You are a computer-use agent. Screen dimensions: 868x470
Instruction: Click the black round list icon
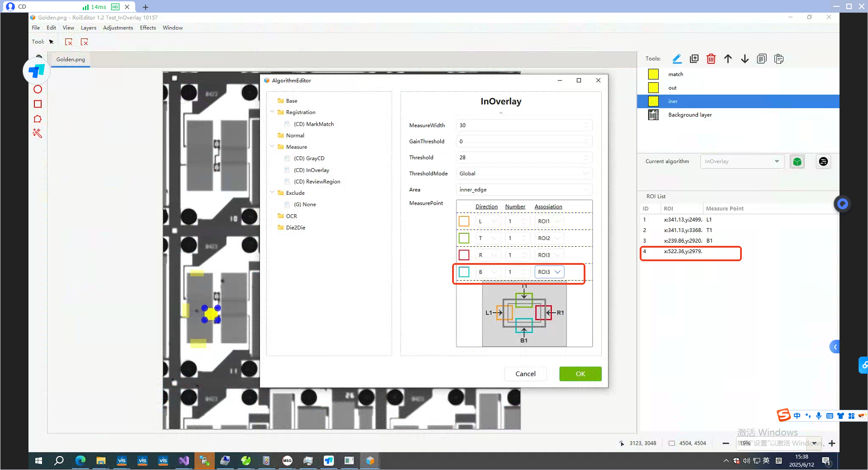pyautogui.click(x=823, y=161)
